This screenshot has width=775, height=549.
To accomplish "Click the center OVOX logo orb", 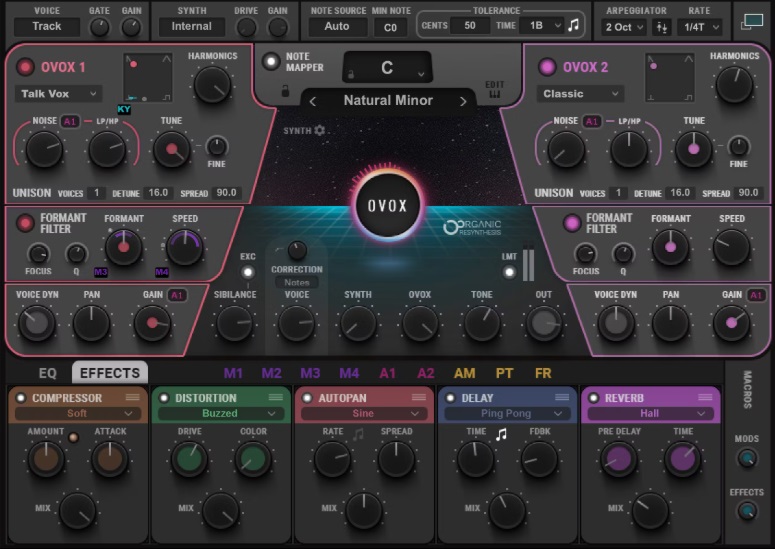I will tap(388, 206).
